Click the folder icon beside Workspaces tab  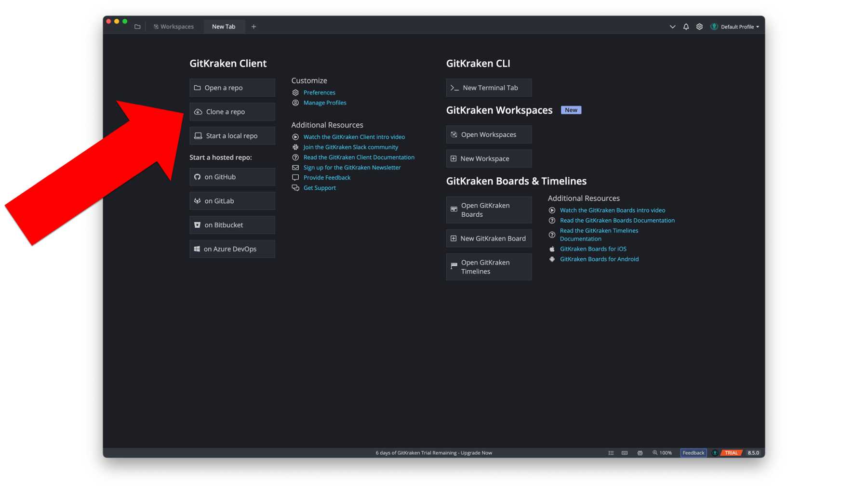coord(137,26)
